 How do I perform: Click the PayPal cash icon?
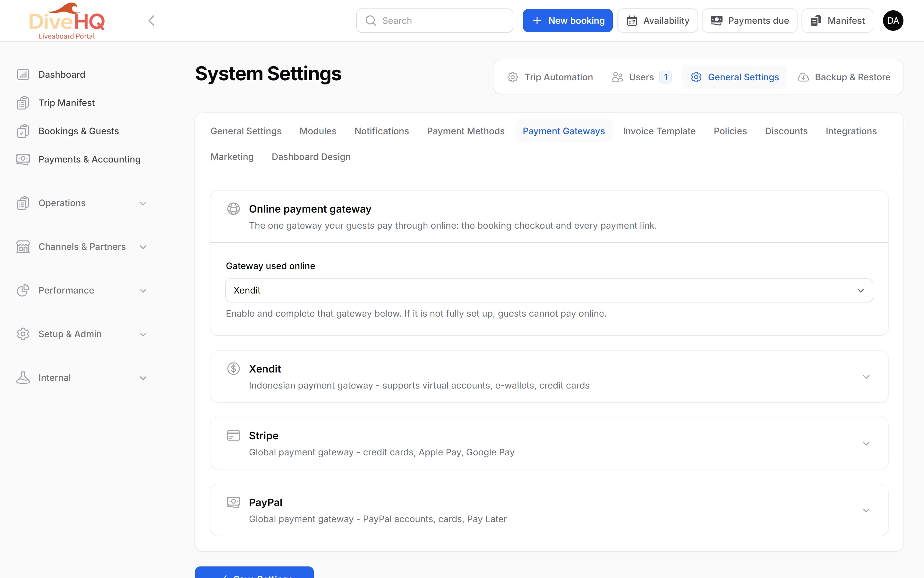pyautogui.click(x=233, y=502)
